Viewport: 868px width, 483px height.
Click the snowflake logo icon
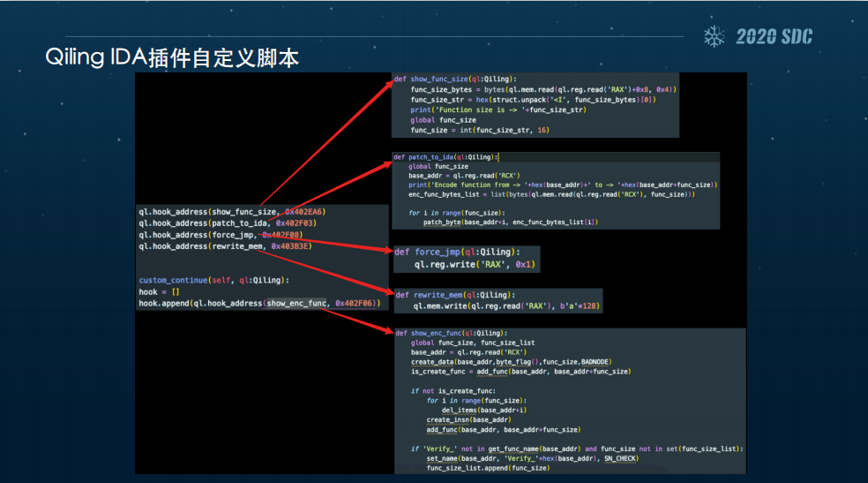(x=714, y=36)
